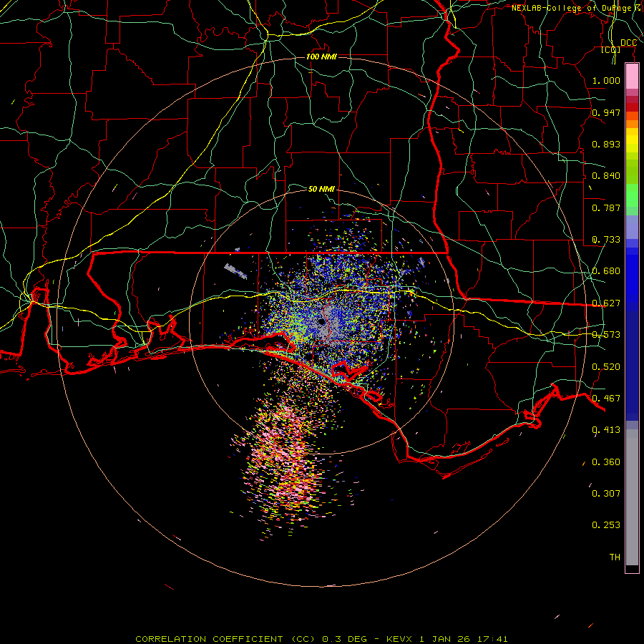Click the 0.520 legend value

(x=606, y=367)
